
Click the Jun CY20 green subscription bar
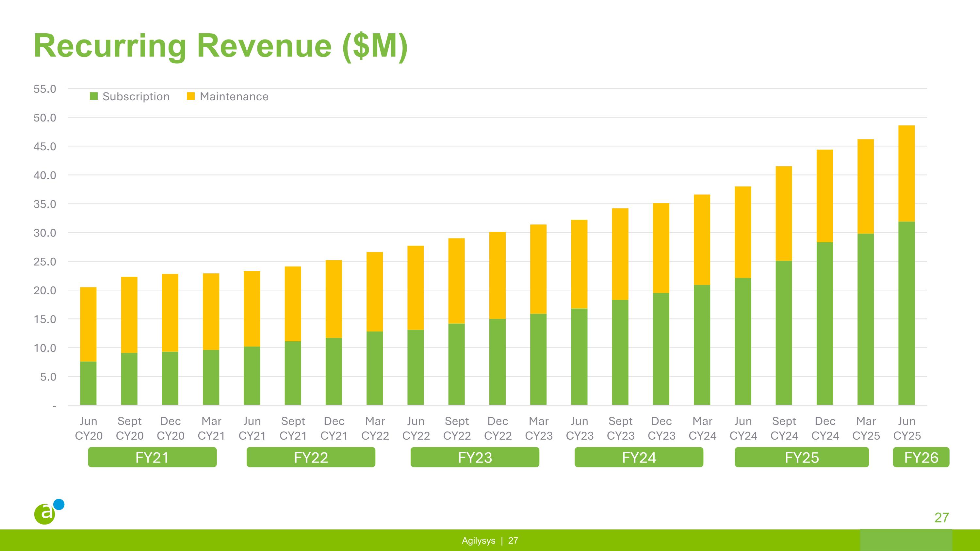tap(88, 383)
